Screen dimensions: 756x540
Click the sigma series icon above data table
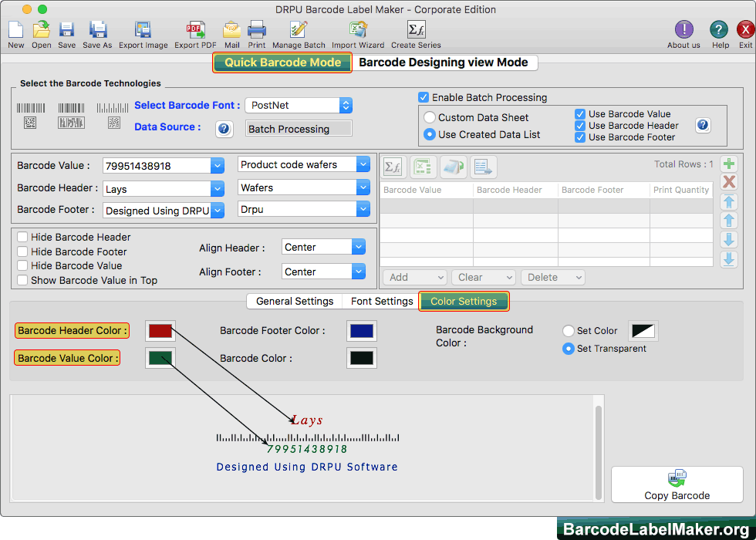[394, 167]
